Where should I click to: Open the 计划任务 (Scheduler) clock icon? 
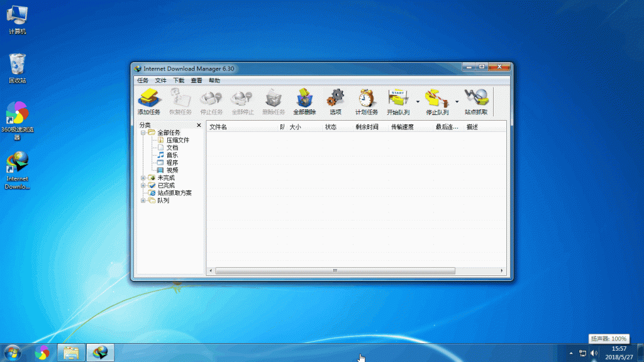click(367, 101)
